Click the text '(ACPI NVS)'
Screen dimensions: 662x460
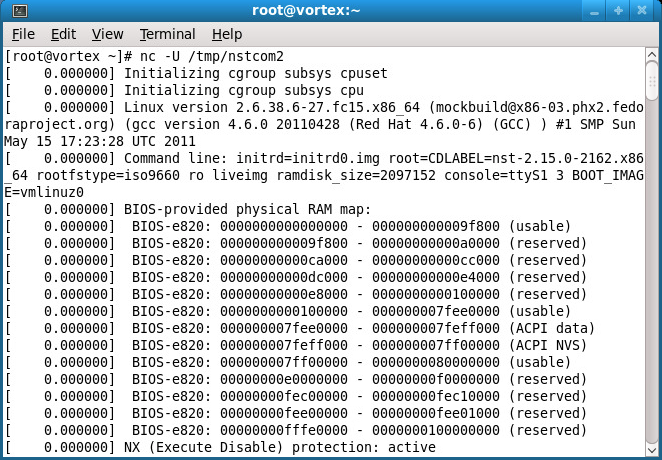coord(548,345)
